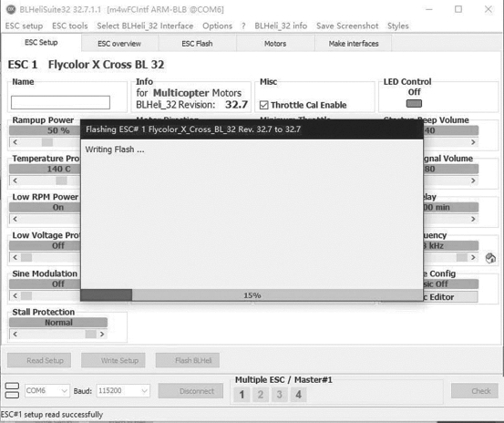Click the BLHeliSuite32 application icon in title bar
Screen dimensions: 504x423
11,9
